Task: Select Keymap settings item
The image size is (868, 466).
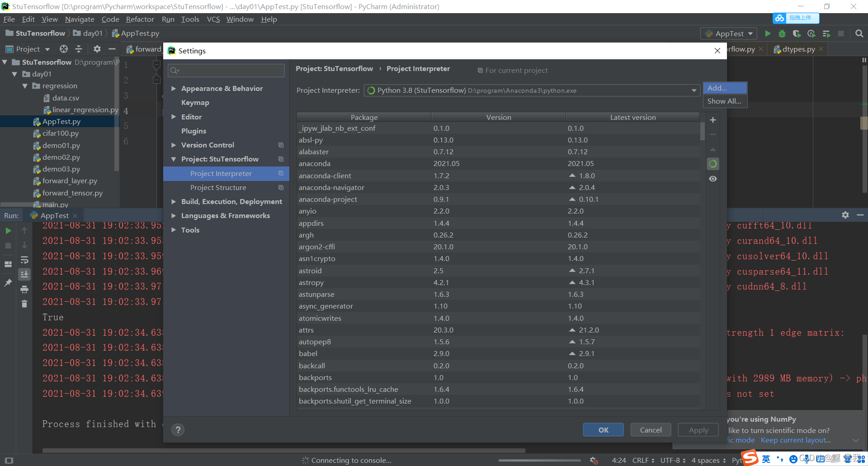Action: click(195, 103)
